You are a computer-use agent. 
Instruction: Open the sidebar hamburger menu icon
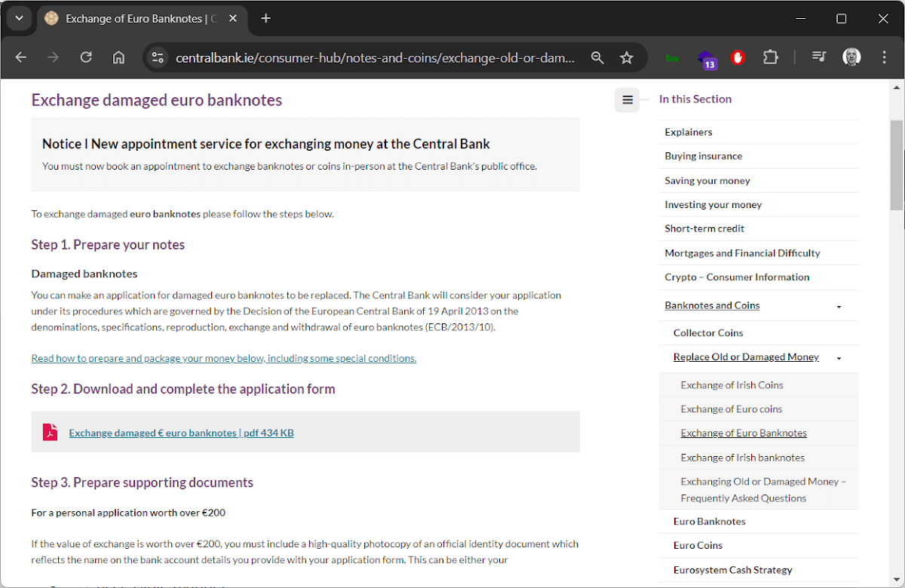point(627,100)
